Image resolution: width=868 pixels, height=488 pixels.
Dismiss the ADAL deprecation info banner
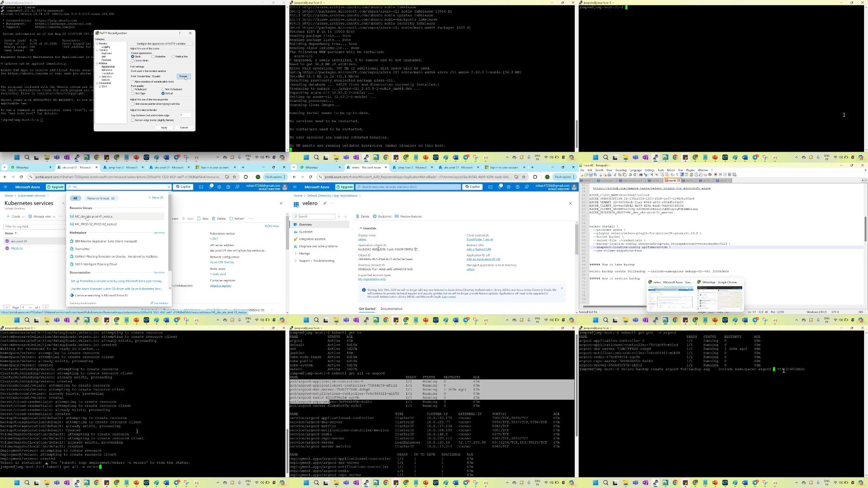(561, 288)
